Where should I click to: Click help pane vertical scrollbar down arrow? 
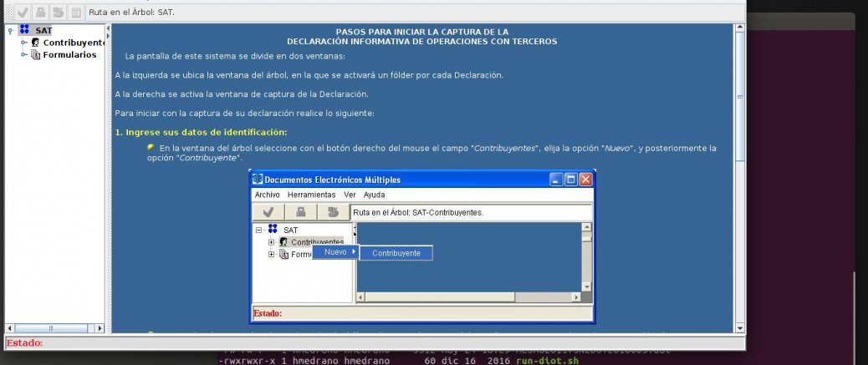point(739,328)
